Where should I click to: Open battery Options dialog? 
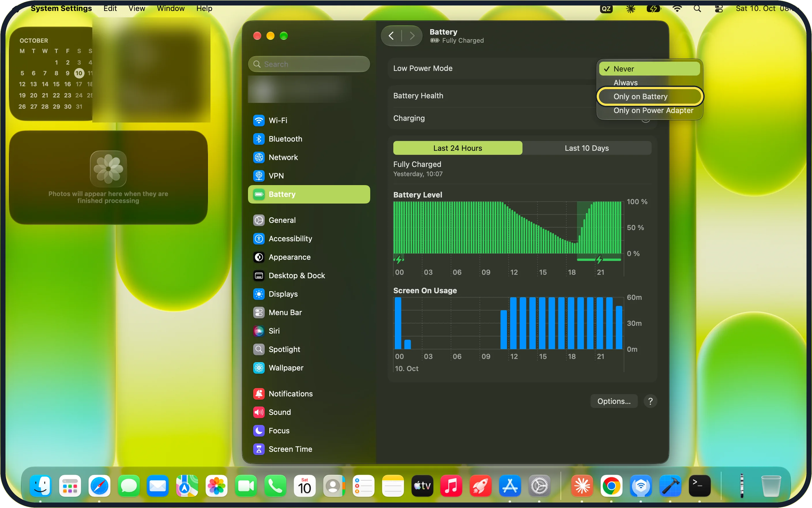[x=614, y=401]
